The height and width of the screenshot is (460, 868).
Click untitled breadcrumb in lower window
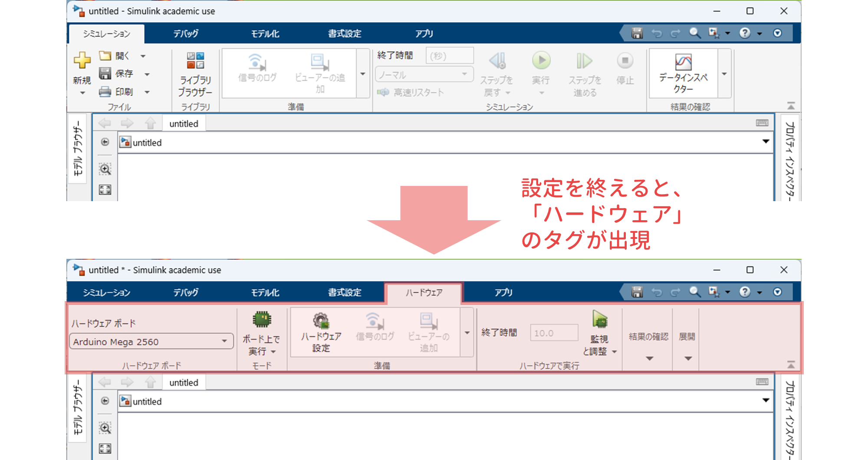[x=147, y=401]
